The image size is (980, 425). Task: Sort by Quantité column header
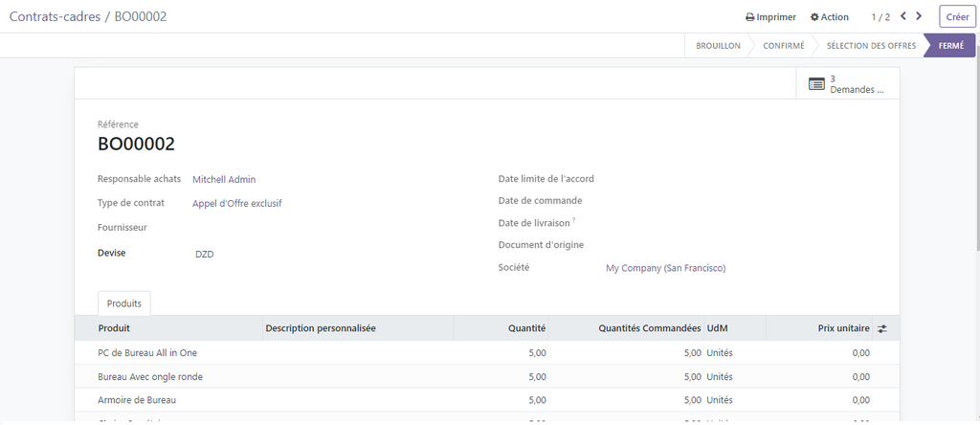526,328
